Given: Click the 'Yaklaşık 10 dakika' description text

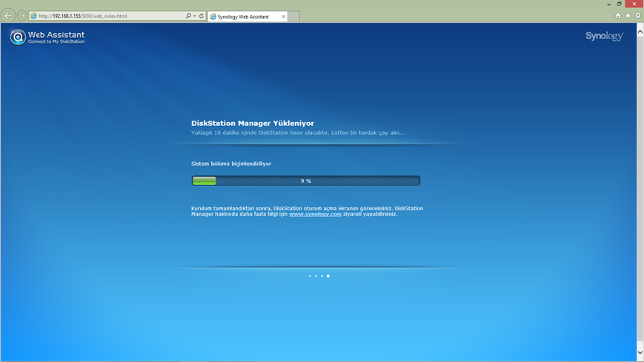Looking at the screenshot, I should tap(298, 133).
